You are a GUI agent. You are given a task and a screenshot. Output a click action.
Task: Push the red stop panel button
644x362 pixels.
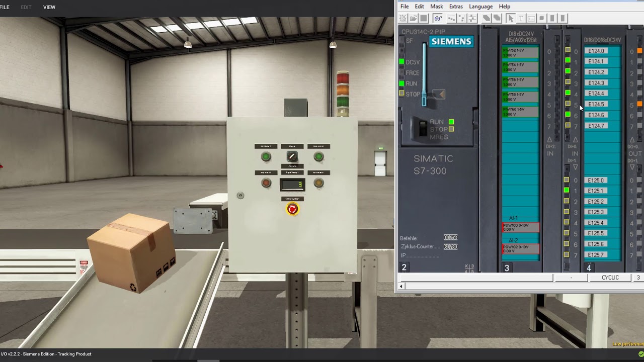266,183
